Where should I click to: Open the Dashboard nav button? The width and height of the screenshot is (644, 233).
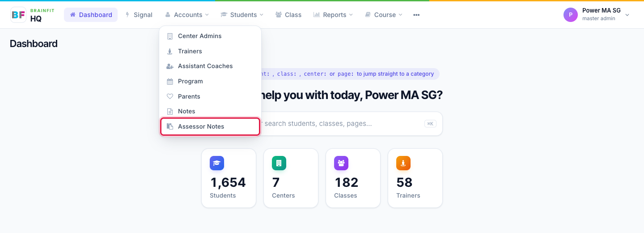91,15
